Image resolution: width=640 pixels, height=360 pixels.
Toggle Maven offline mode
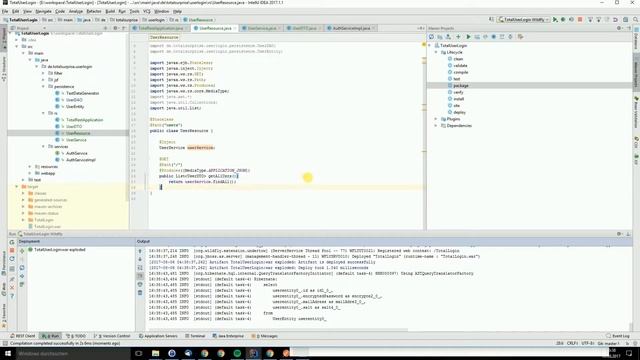[485, 37]
